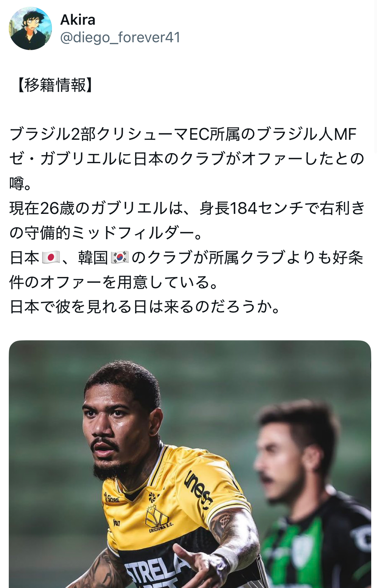
Task: Click the 件のオファーを用意している line
Action: click(x=114, y=282)
